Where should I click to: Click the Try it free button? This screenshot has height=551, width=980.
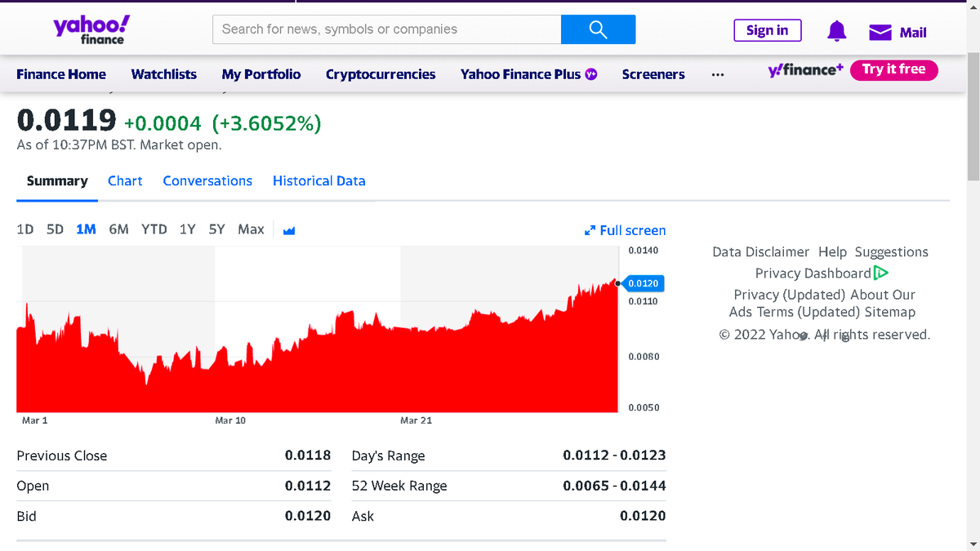click(x=894, y=69)
